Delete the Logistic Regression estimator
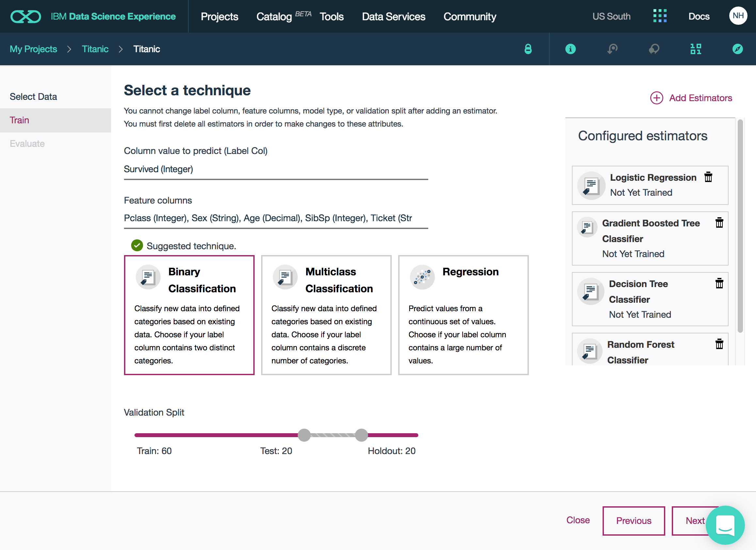Viewport: 756px width, 550px height. point(708,177)
